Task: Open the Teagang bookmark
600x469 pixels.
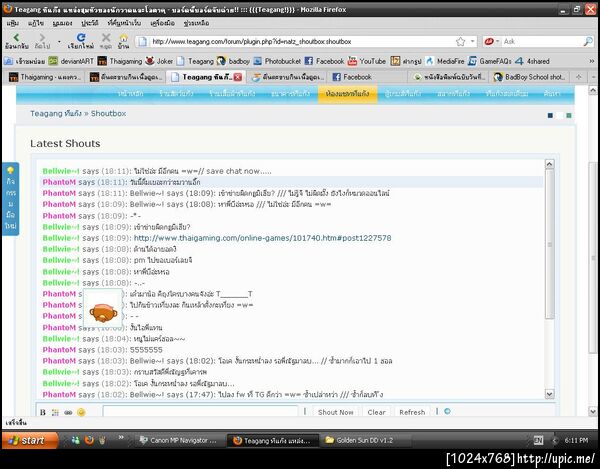Action: pos(196,61)
